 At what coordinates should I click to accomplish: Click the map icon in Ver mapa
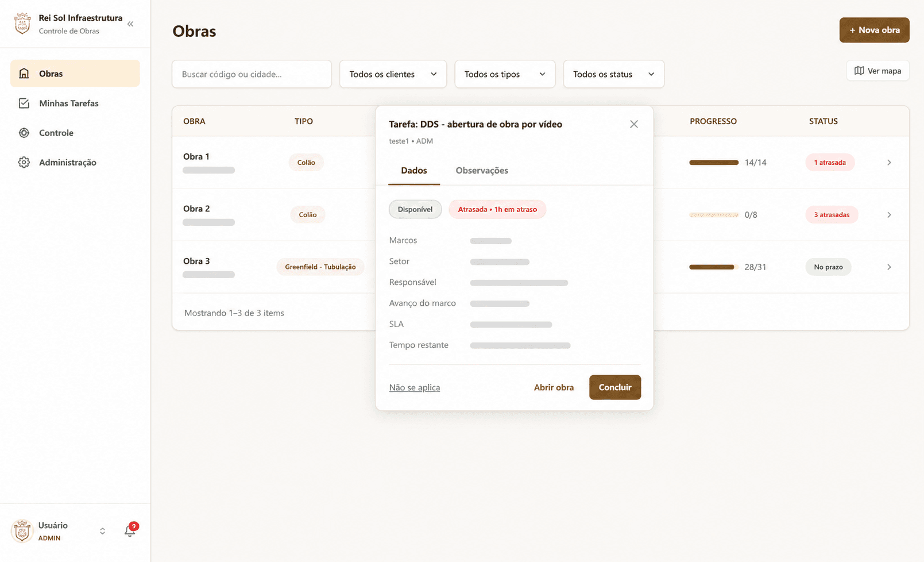[859, 71]
